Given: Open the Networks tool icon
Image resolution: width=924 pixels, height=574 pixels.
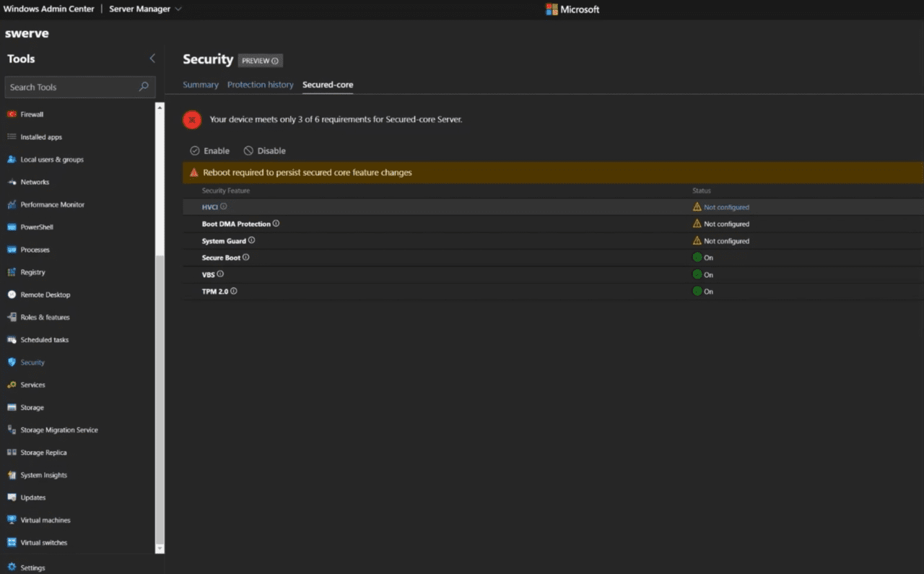Looking at the screenshot, I should [12, 182].
